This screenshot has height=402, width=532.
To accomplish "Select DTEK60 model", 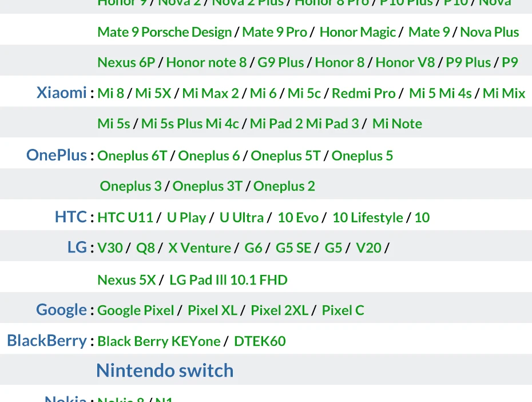I will [260, 341].
